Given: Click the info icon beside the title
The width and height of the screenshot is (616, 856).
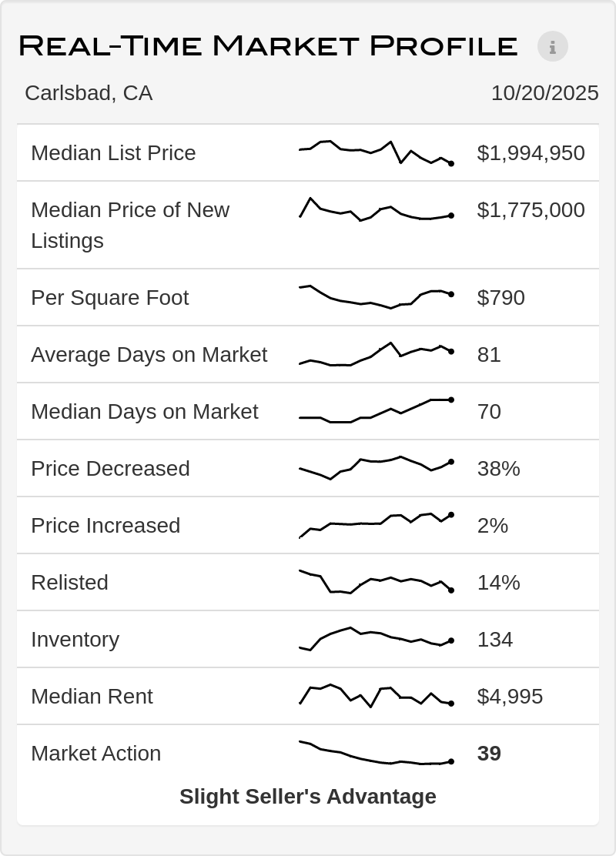Looking at the screenshot, I should tap(552, 46).
